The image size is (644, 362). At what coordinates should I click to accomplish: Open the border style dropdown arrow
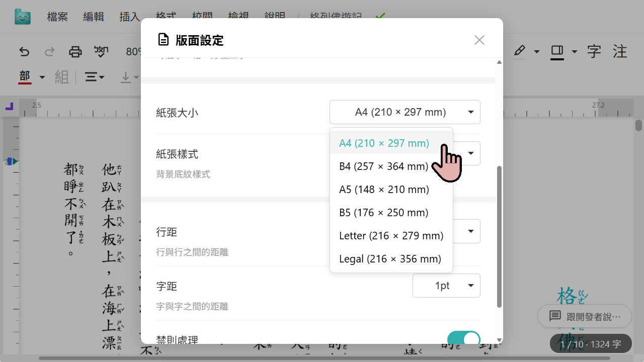coord(574,51)
